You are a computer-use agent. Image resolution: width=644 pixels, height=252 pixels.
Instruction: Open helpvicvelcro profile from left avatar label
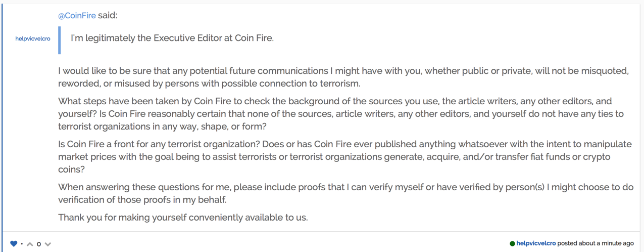(33, 38)
